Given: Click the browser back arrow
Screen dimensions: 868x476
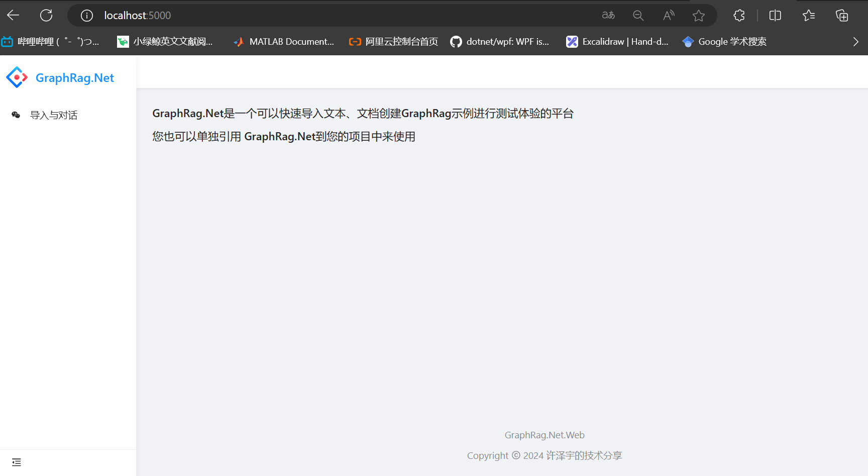Looking at the screenshot, I should coord(13,15).
